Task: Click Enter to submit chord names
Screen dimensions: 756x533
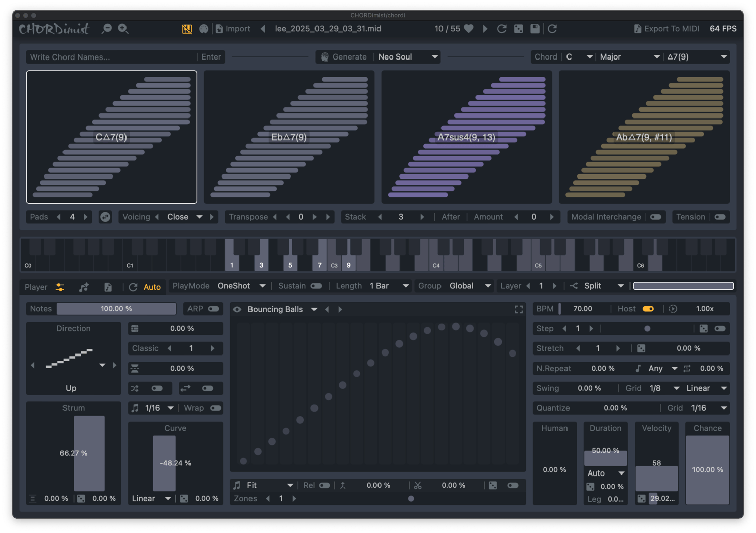Action: 211,57
